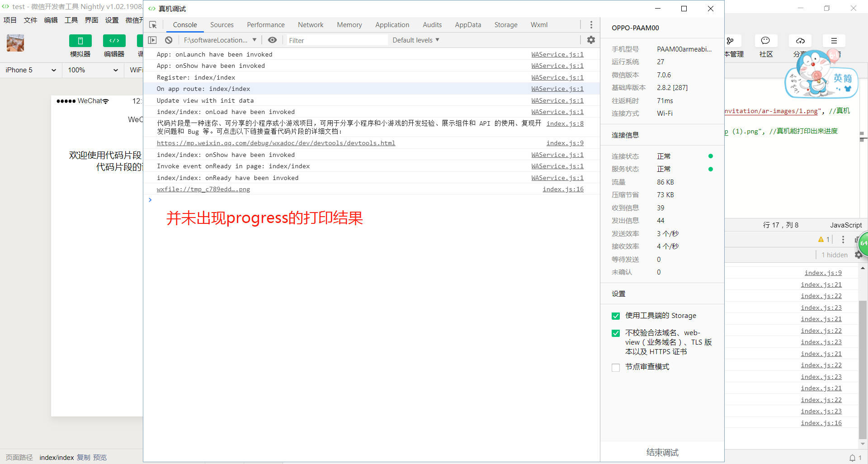Toggle the live expression eye icon

pyautogui.click(x=272, y=40)
